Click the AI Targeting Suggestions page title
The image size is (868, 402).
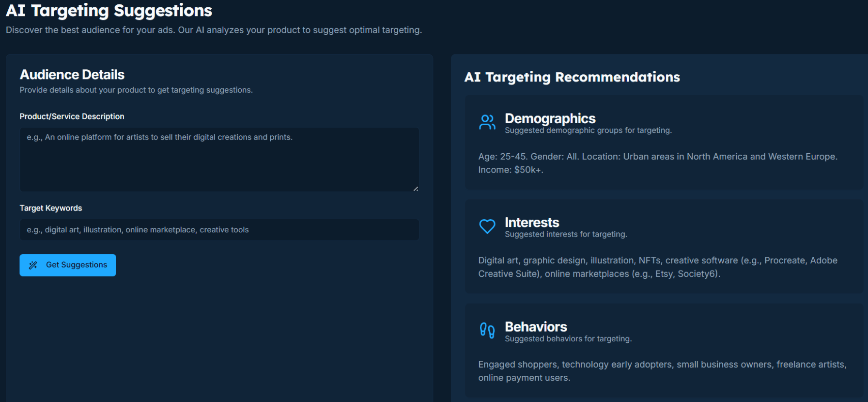coord(108,10)
